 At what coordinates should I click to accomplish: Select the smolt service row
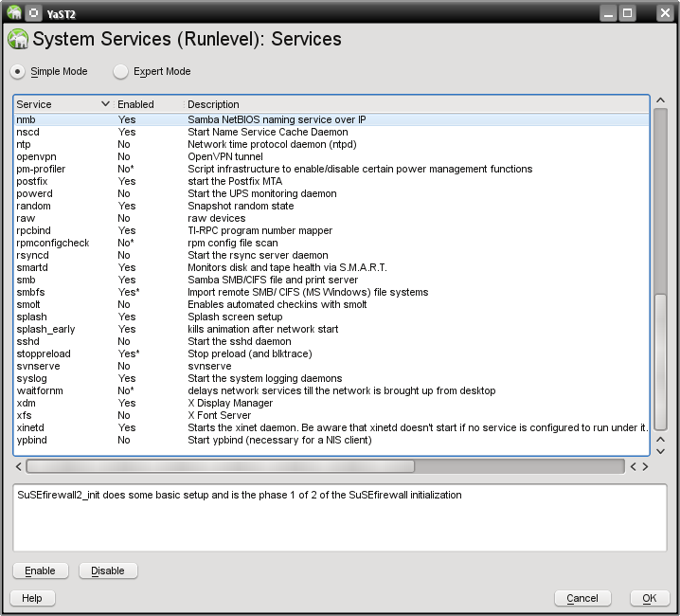pos(331,304)
